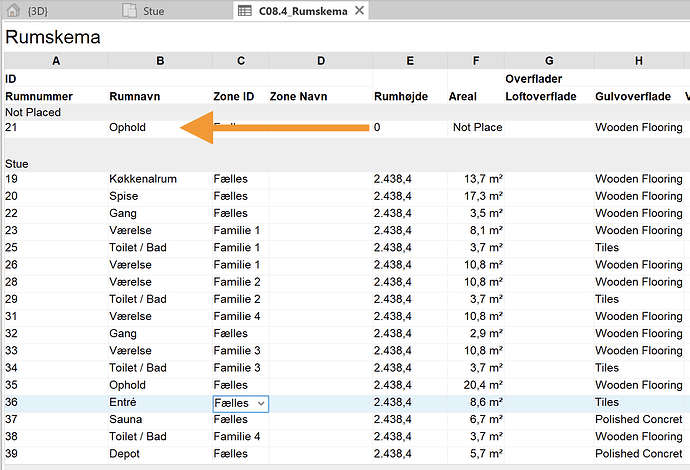Image resolution: width=690 pixels, height=470 pixels.
Task: Select column E header
Action: (x=410, y=61)
